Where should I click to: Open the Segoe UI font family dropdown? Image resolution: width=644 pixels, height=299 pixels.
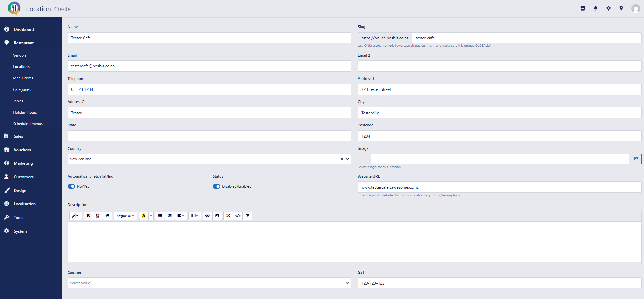pyautogui.click(x=125, y=216)
